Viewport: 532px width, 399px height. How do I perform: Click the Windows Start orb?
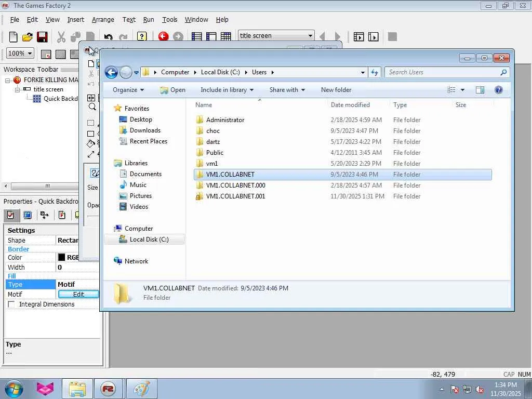pos(14,389)
